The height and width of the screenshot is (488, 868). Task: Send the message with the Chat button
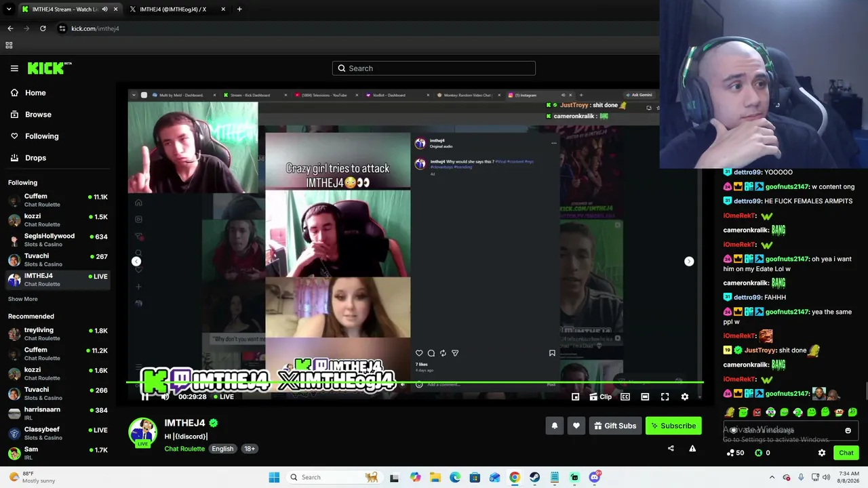(846, 453)
